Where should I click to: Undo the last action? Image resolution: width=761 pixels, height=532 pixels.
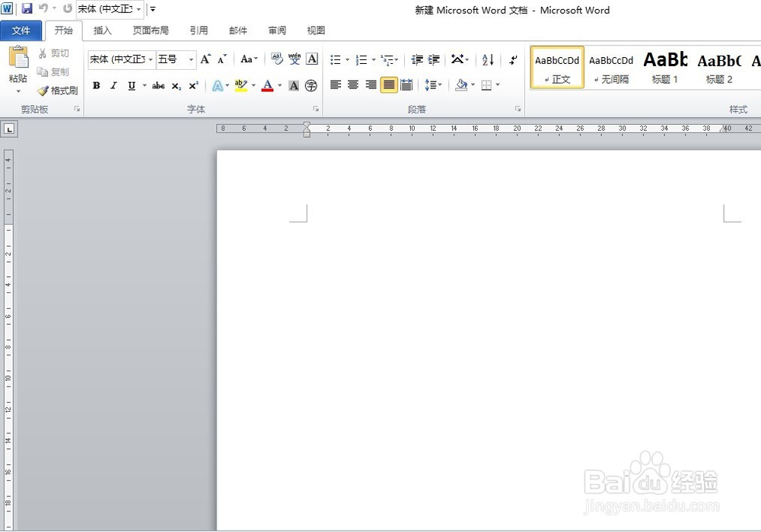(43, 8)
